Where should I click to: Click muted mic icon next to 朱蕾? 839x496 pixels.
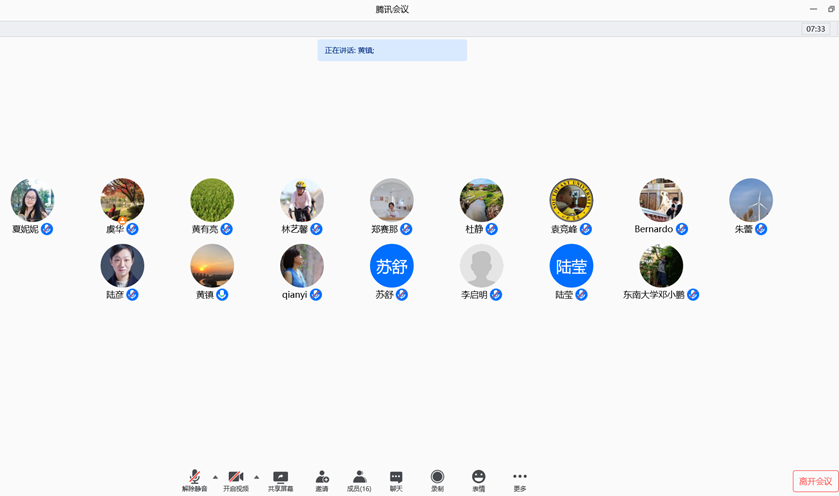[x=761, y=229]
